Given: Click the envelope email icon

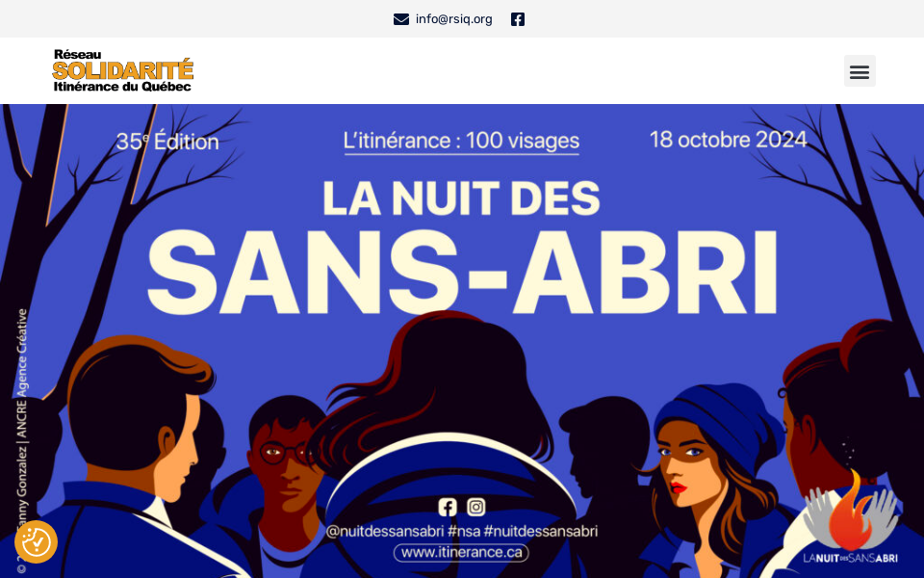Looking at the screenshot, I should [400, 19].
